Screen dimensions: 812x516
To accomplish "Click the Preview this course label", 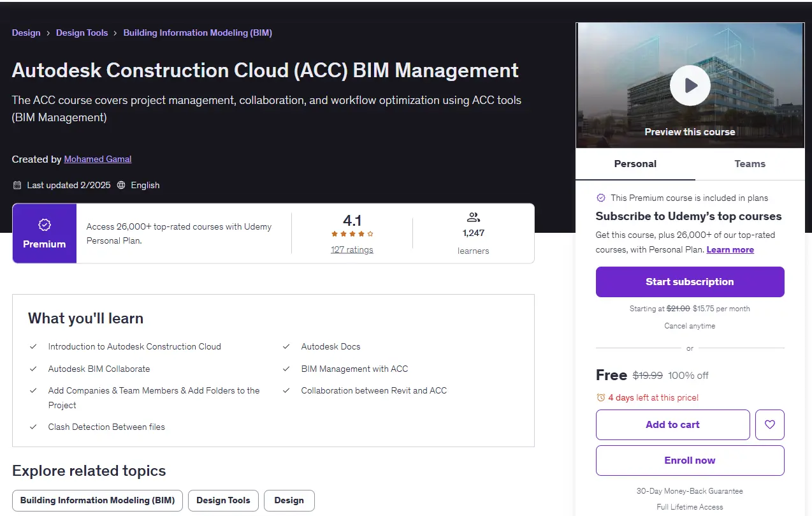I will pos(690,132).
